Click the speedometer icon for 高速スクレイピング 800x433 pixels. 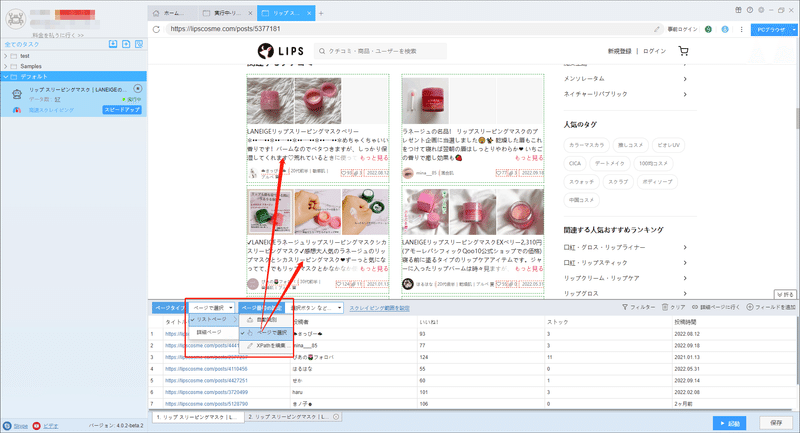pos(17,110)
